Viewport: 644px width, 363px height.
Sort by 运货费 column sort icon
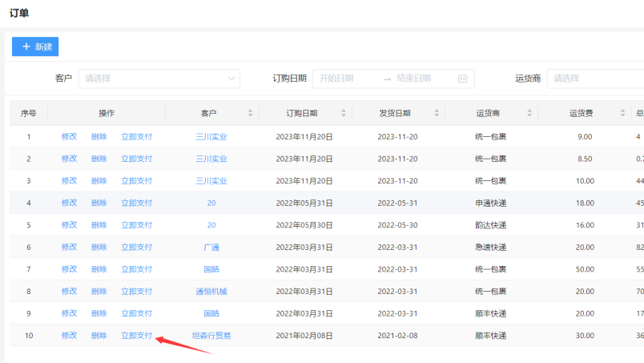click(x=622, y=114)
